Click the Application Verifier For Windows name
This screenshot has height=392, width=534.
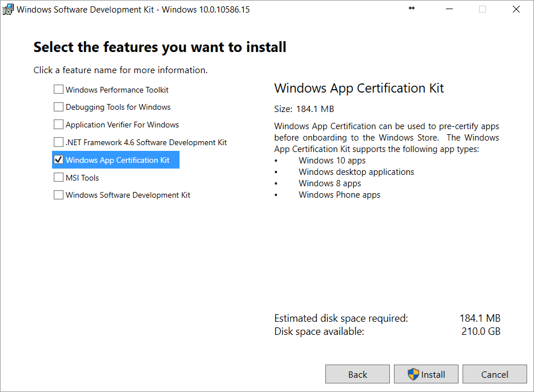coord(122,125)
